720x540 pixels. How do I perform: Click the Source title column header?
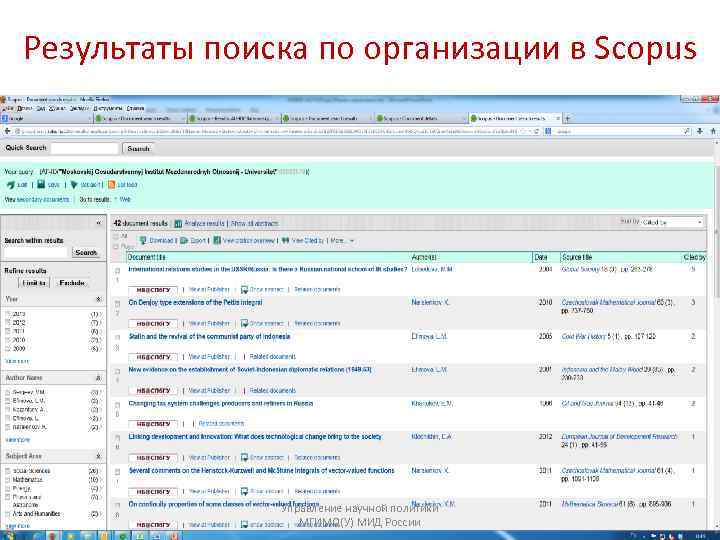[x=577, y=257]
